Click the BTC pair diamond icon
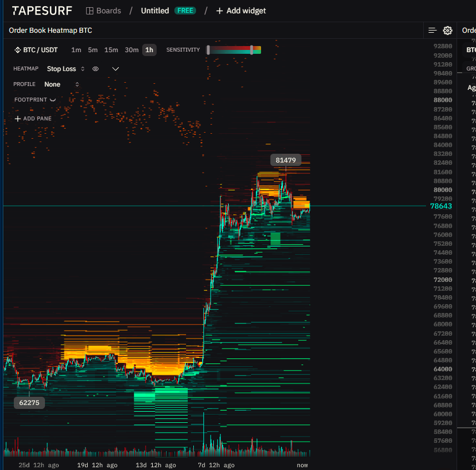476x470 pixels. 18,50
